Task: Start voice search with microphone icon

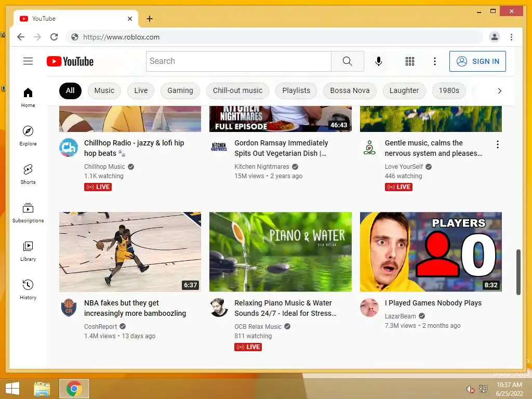Action: coord(379,61)
